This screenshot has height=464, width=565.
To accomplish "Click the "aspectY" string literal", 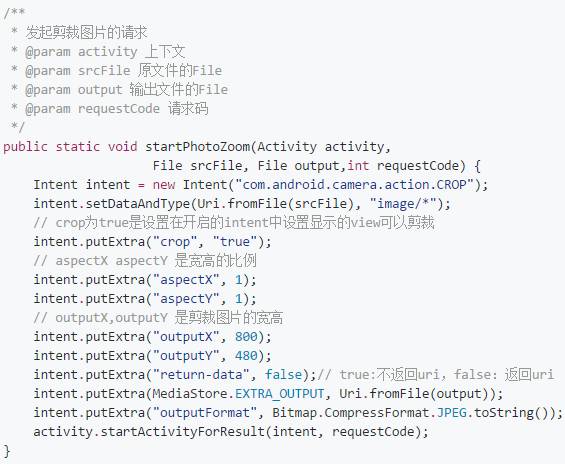I will click(x=186, y=299).
